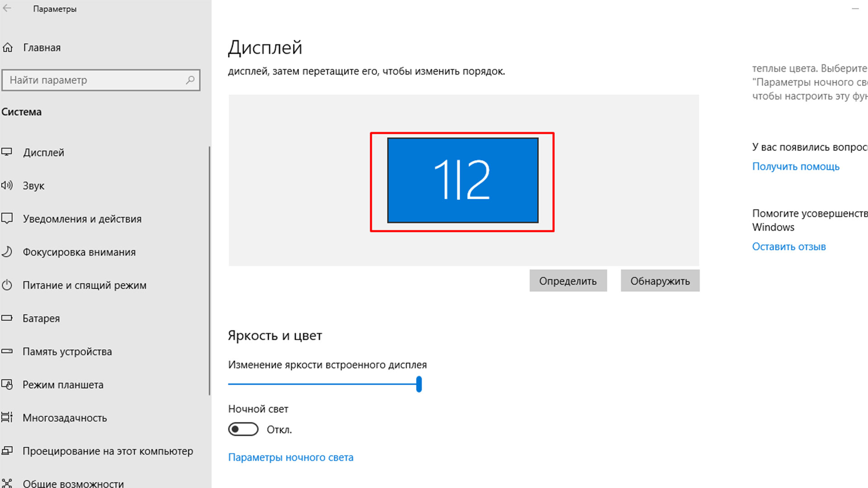Click the Получить помощь link
Image resolution: width=868 pixels, height=488 pixels.
pyautogui.click(x=796, y=166)
